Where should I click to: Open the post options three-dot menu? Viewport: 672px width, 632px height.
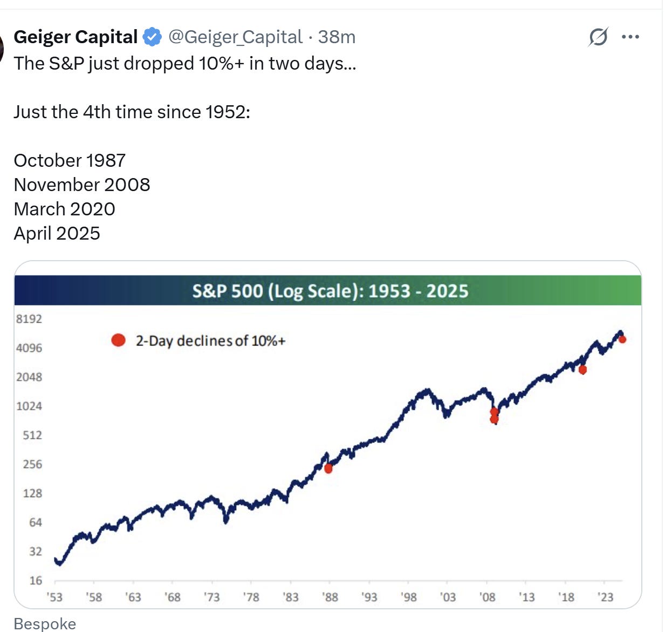(630, 37)
